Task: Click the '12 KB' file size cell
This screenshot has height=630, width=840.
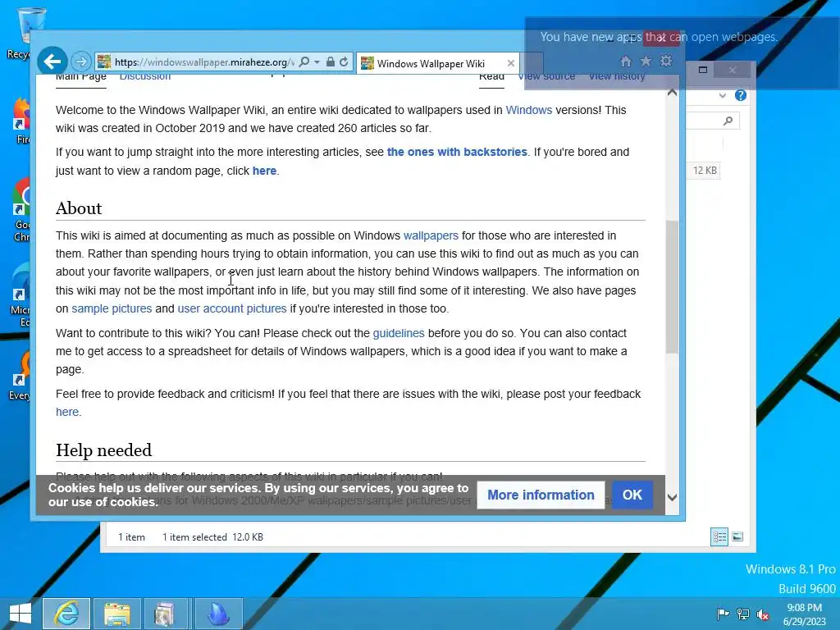Action: tap(705, 171)
